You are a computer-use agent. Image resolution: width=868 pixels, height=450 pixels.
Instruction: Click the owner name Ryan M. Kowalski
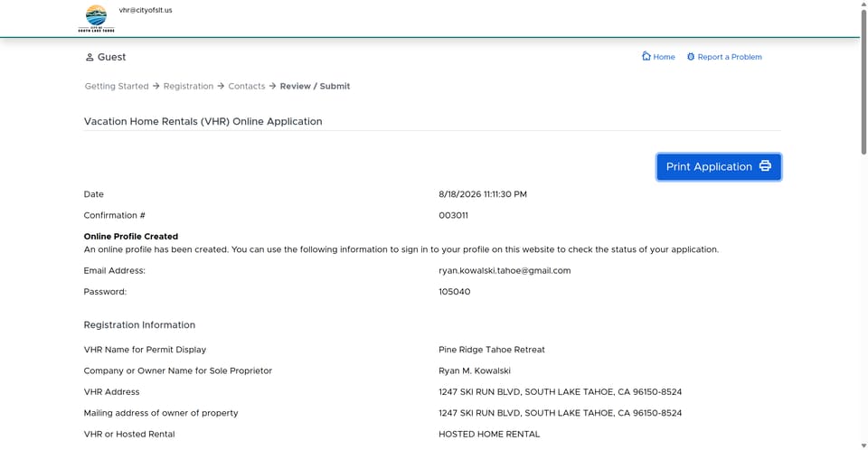point(475,370)
